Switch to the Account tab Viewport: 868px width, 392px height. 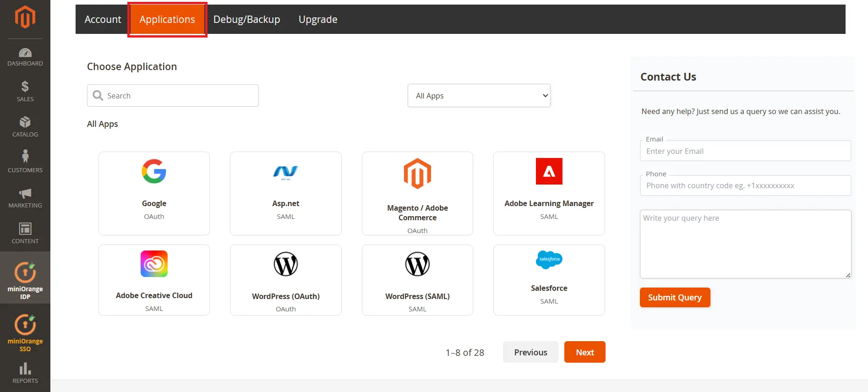coord(103,19)
